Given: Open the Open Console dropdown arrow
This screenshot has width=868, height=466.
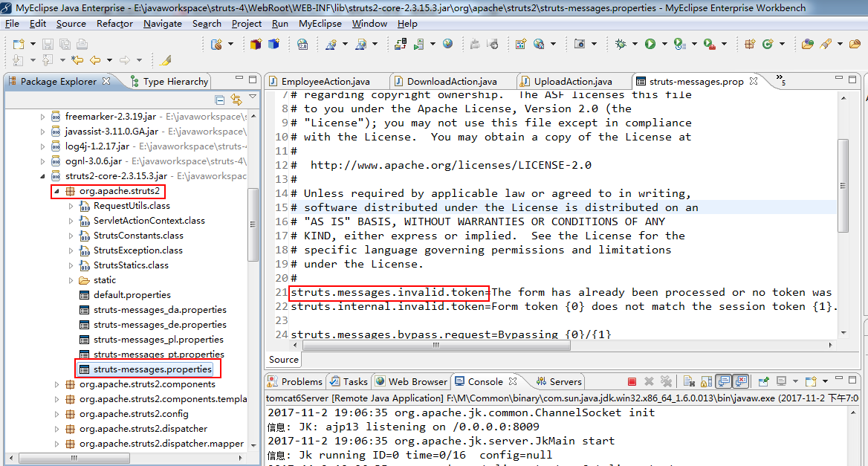Looking at the screenshot, I should click(x=825, y=381).
